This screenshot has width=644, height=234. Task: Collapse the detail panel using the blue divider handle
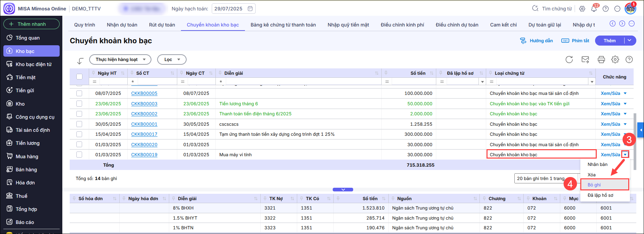click(x=343, y=189)
